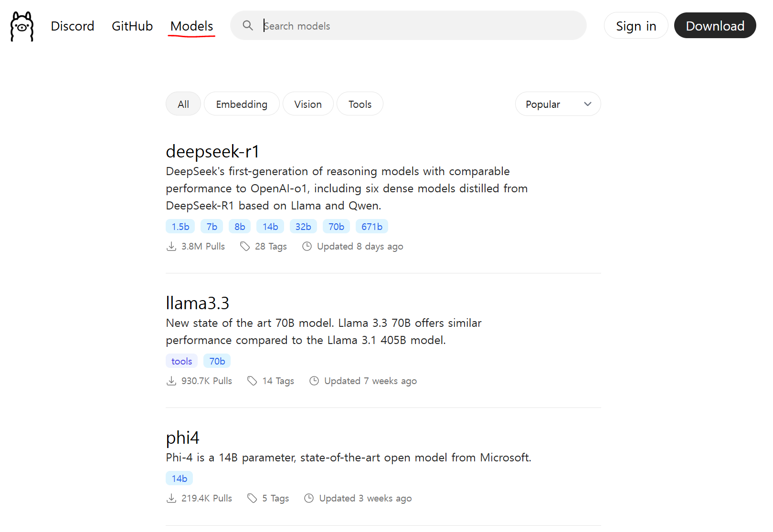
Task: Click the search magnifier icon
Action: click(x=248, y=25)
